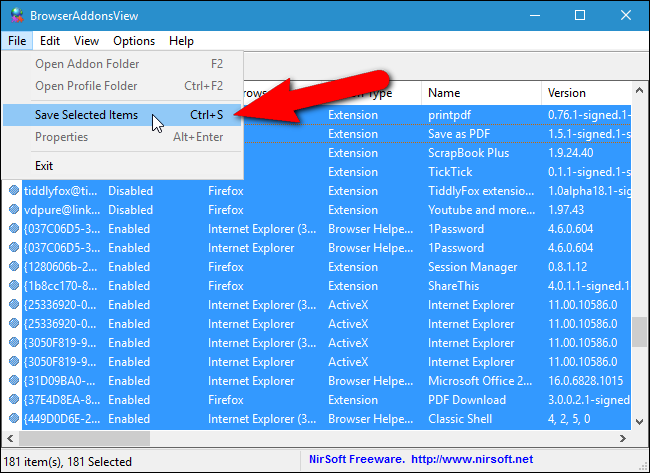Select the Session Manager name cell
This screenshot has width=650, height=473.
click(473, 267)
